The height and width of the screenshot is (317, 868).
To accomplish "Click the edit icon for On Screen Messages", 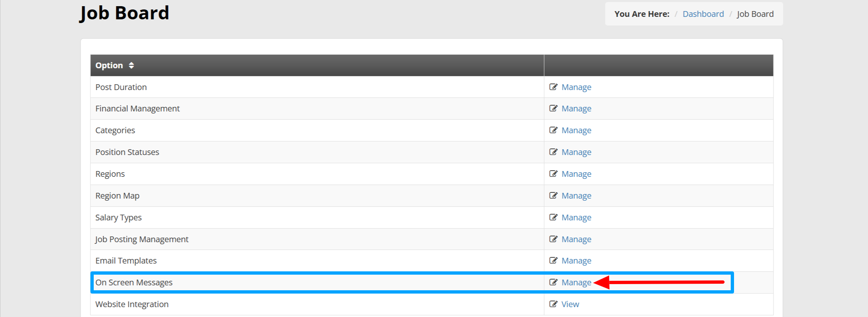I will coord(553,282).
